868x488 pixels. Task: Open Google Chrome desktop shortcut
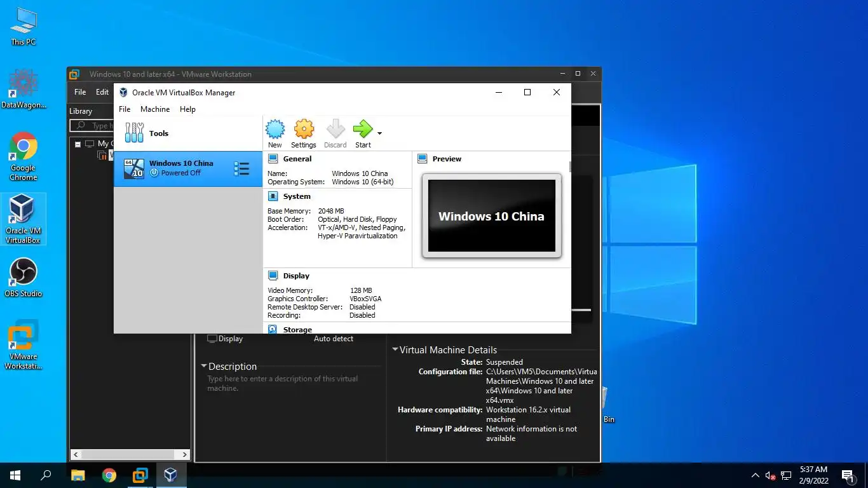point(24,157)
